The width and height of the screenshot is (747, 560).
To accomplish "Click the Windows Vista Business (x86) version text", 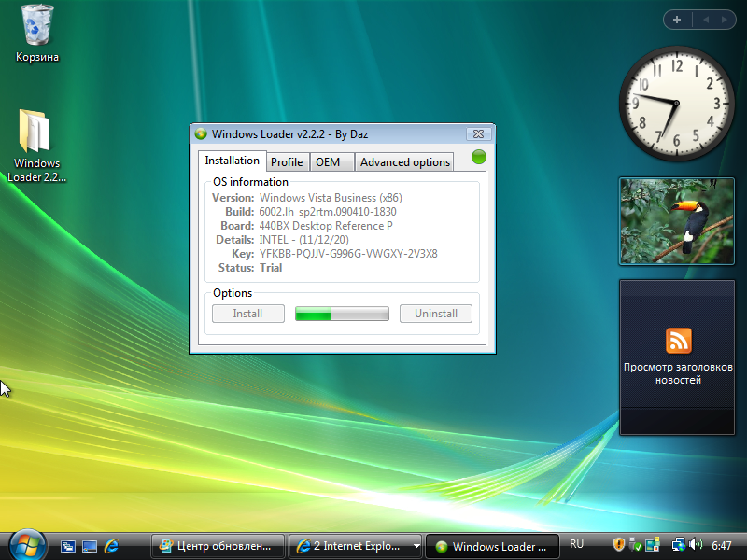I will [x=331, y=198].
